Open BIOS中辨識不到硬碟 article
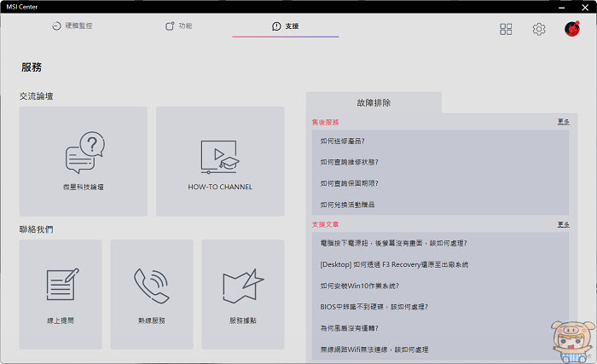 click(x=374, y=307)
